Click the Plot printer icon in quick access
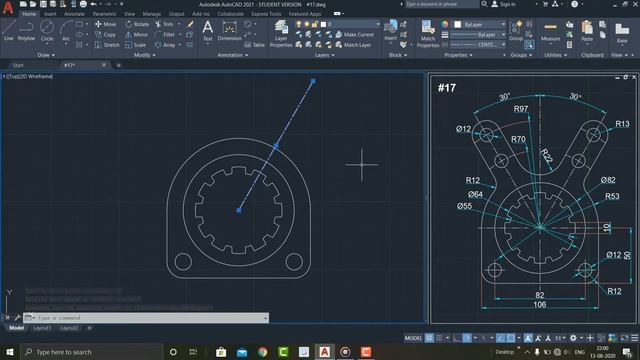The image size is (640, 360). click(x=83, y=4)
